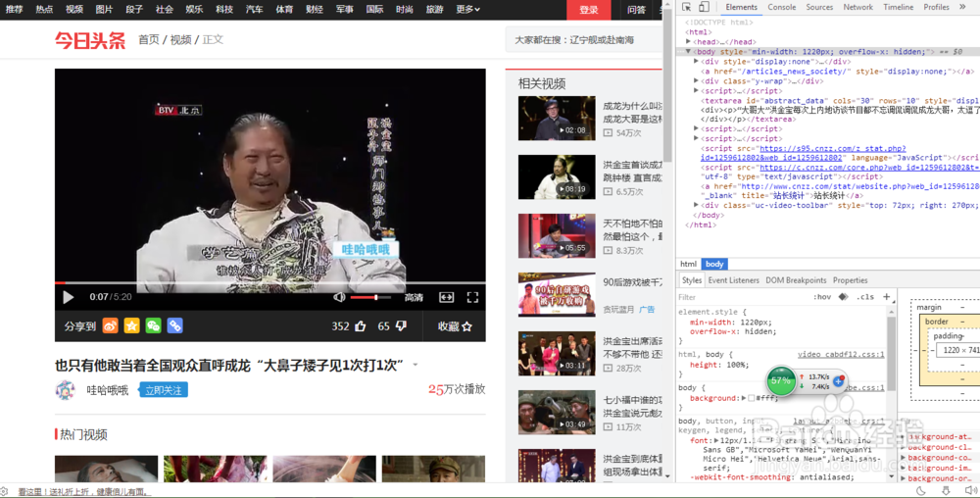
Task: Open the 90后游戏 ad video title
Action: [x=632, y=282]
